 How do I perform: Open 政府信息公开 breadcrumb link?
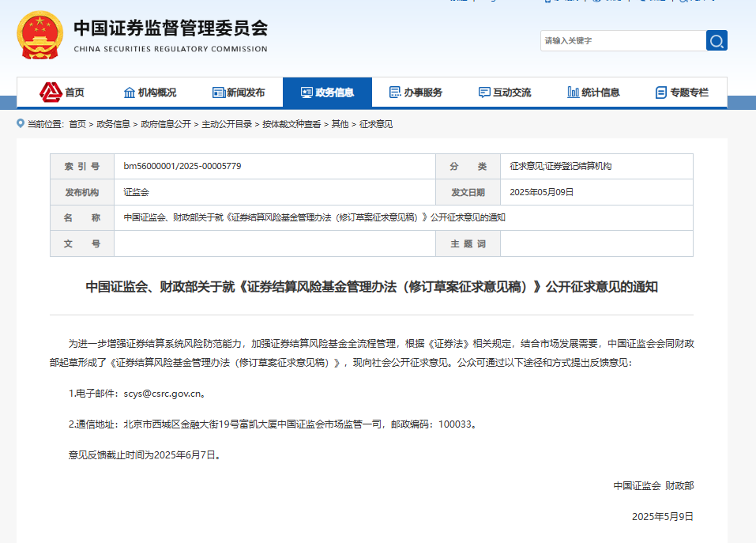pos(166,124)
